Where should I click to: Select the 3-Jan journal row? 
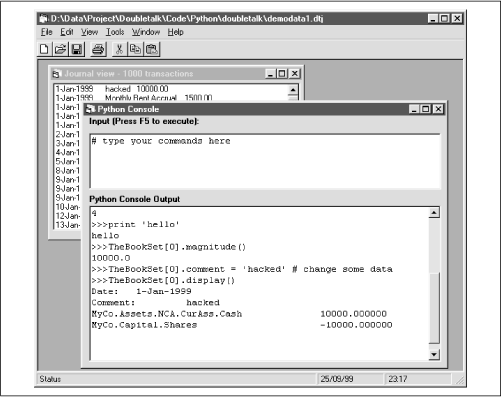[x=68, y=143]
